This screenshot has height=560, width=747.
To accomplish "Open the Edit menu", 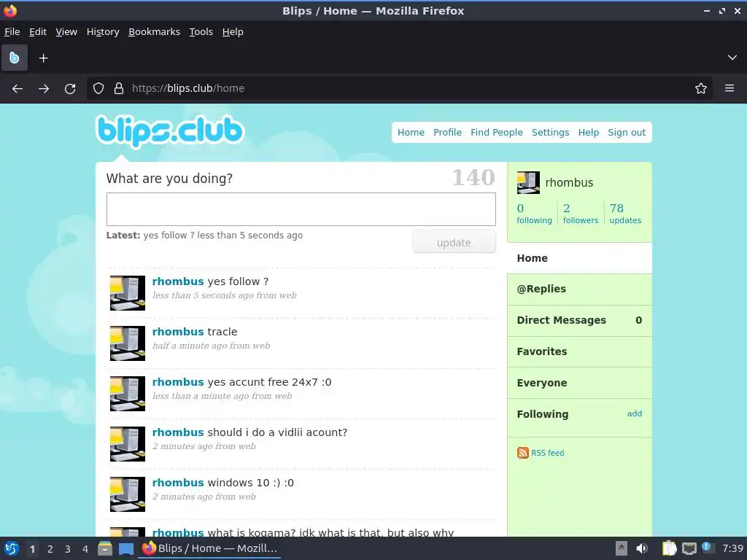I will 38,32.
